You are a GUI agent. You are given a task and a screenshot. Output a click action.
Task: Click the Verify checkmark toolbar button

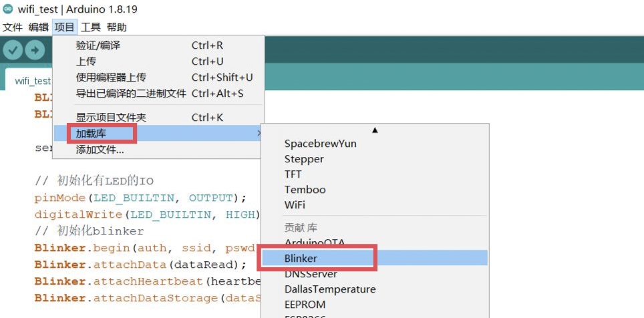click(13, 50)
